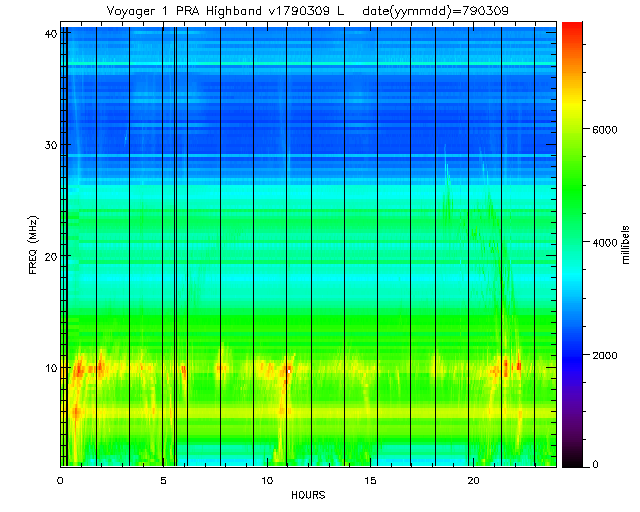The width and height of the screenshot is (640, 512).
Task: Click the 30 tick on frequency axis
Action: tap(49, 145)
